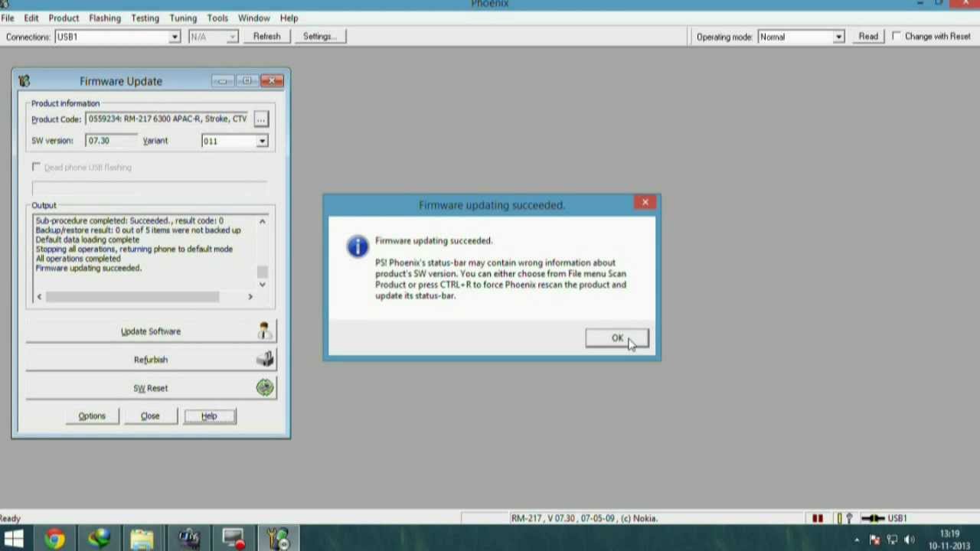Open Google Chrome from the taskbar
The width and height of the screenshot is (980, 551).
pyautogui.click(x=54, y=539)
